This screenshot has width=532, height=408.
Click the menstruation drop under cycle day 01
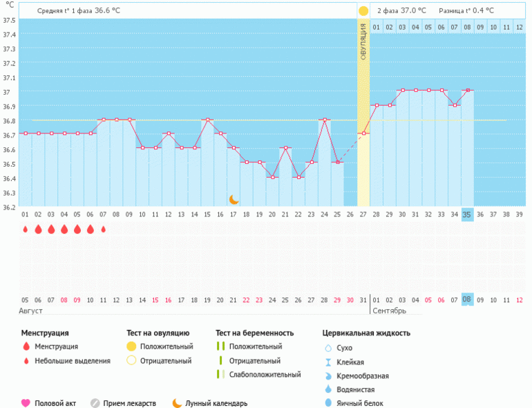(x=26, y=229)
